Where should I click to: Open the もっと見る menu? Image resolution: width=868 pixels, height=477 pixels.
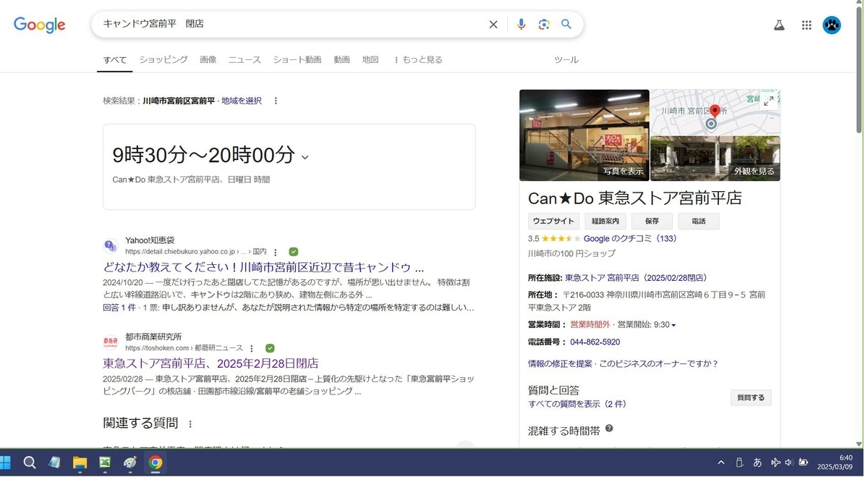417,60
